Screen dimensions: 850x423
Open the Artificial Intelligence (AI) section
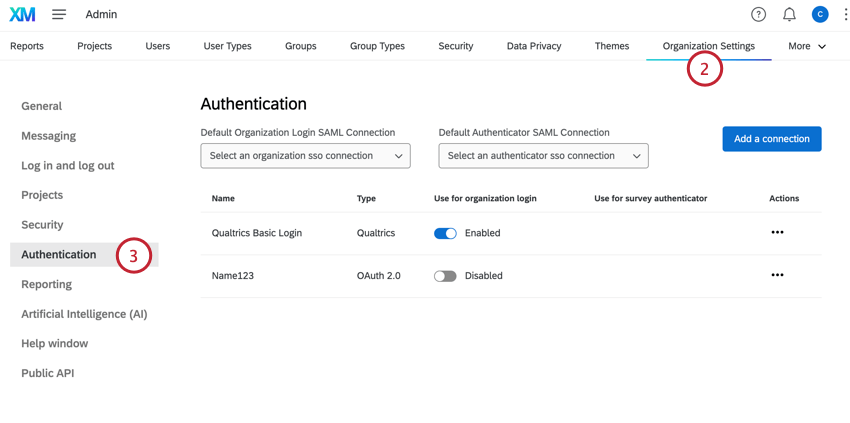[x=84, y=314]
